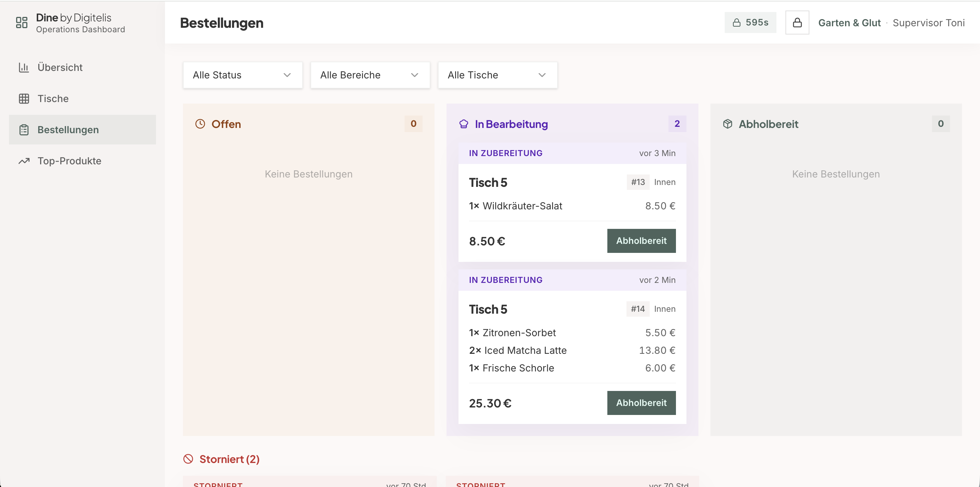Mark order #13 as Abholbereit
This screenshot has height=487, width=980.
(641, 240)
